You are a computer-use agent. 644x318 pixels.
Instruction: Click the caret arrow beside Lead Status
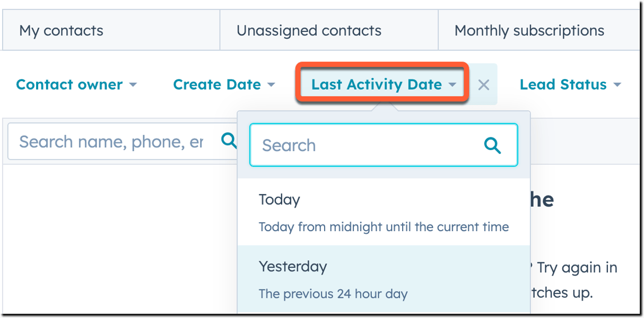tap(616, 85)
